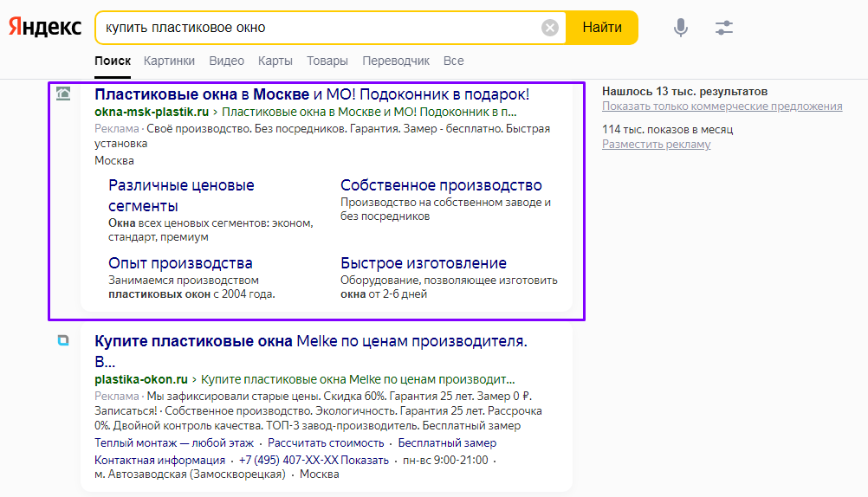
Task: Open the Yandex logo homepage
Action: [x=45, y=27]
